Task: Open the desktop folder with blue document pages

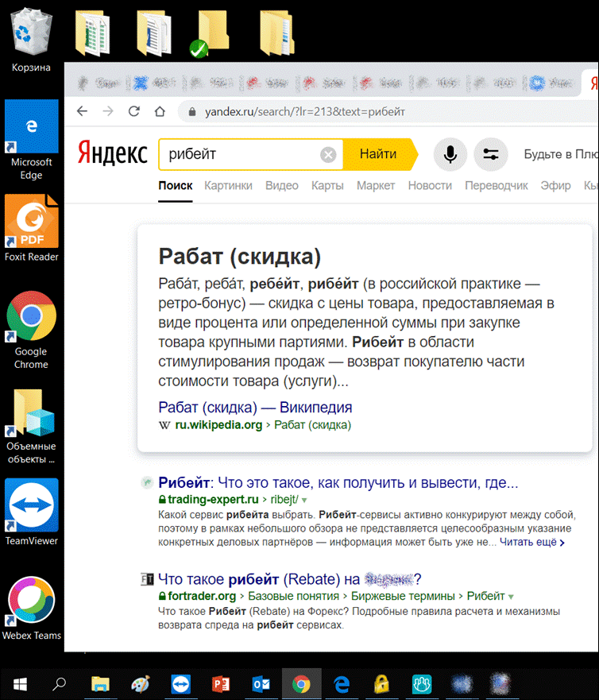Action: (154, 33)
